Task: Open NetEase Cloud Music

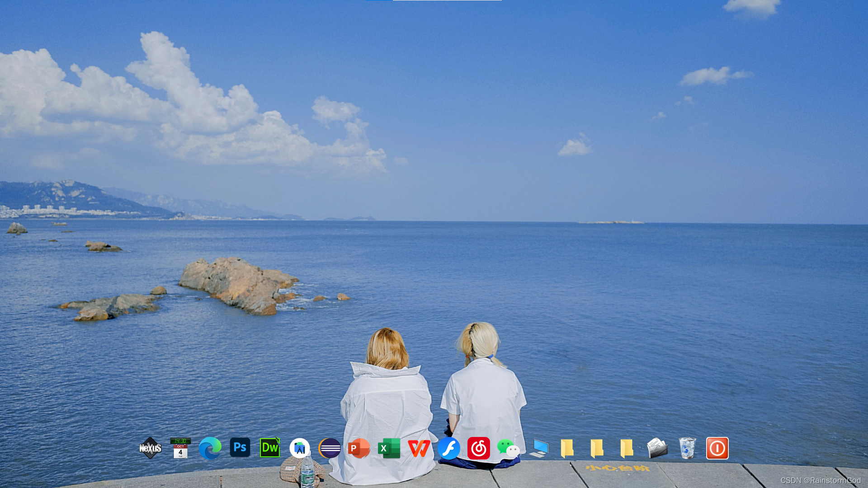Action: click(x=479, y=448)
